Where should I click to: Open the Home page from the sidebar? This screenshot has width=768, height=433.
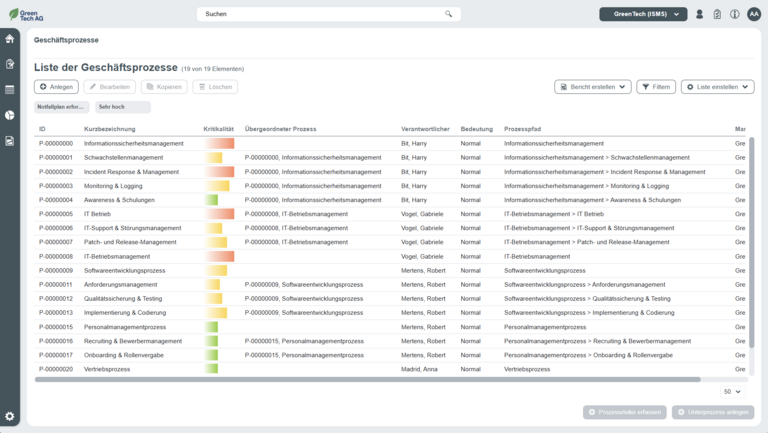point(10,39)
